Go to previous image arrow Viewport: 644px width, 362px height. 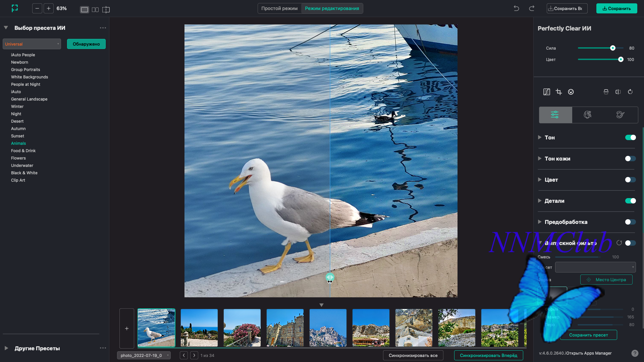[184, 355]
